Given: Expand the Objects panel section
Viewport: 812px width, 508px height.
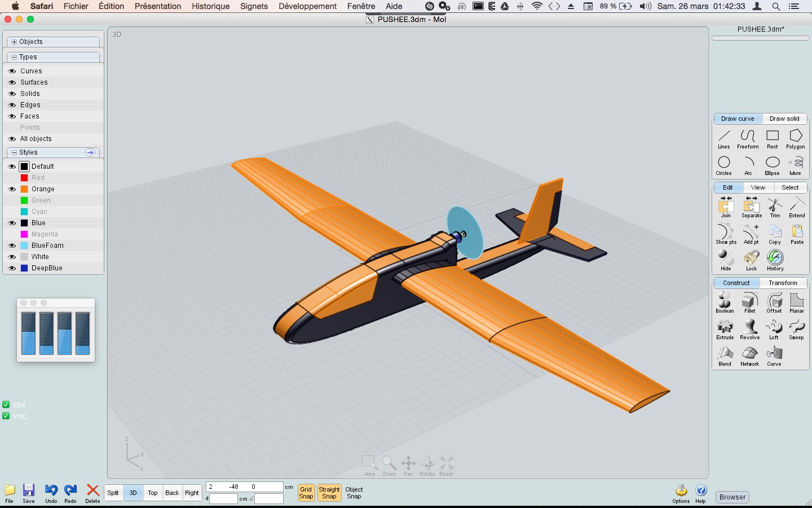Looking at the screenshot, I should (x=15, y=42).
